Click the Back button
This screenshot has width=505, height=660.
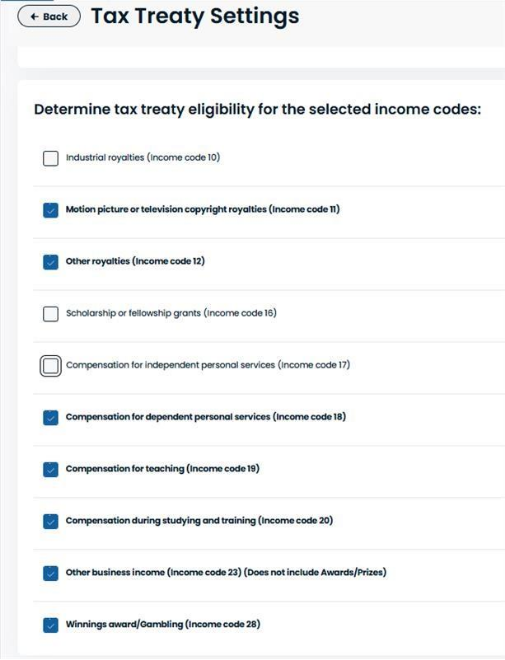(x=49, y=16)
